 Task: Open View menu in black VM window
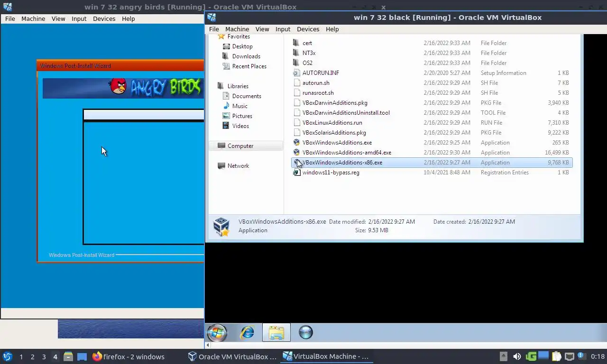click(262, 29)
